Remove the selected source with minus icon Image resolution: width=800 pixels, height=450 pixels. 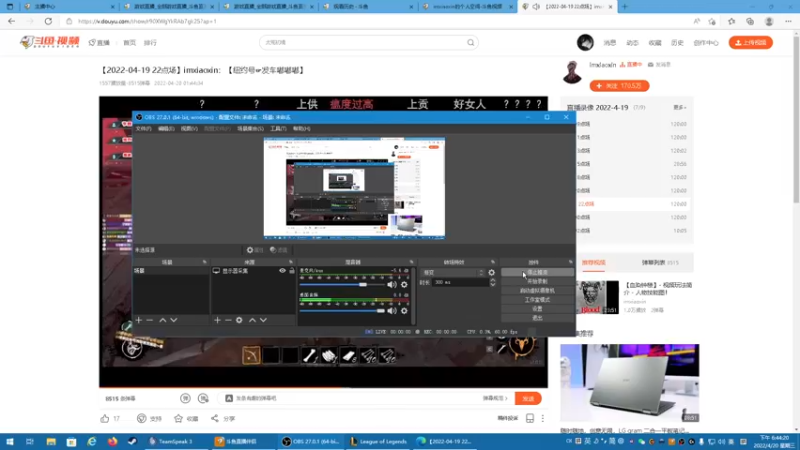tap(228, 320)
